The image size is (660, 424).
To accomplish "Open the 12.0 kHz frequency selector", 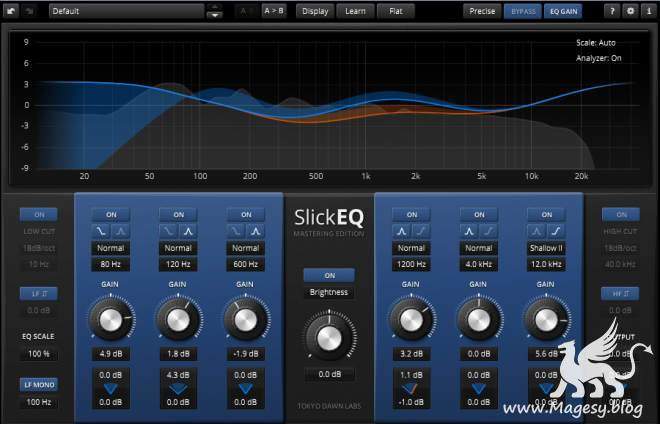I will (546, 264).
